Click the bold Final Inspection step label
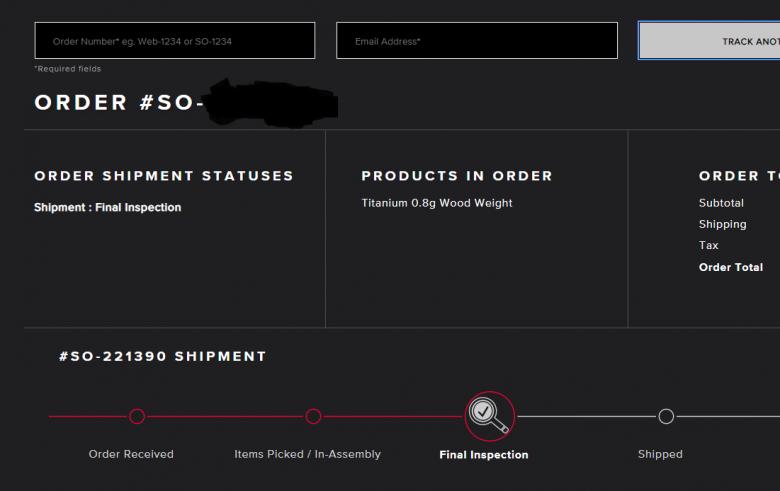780x491 pixels. [484, 455]
